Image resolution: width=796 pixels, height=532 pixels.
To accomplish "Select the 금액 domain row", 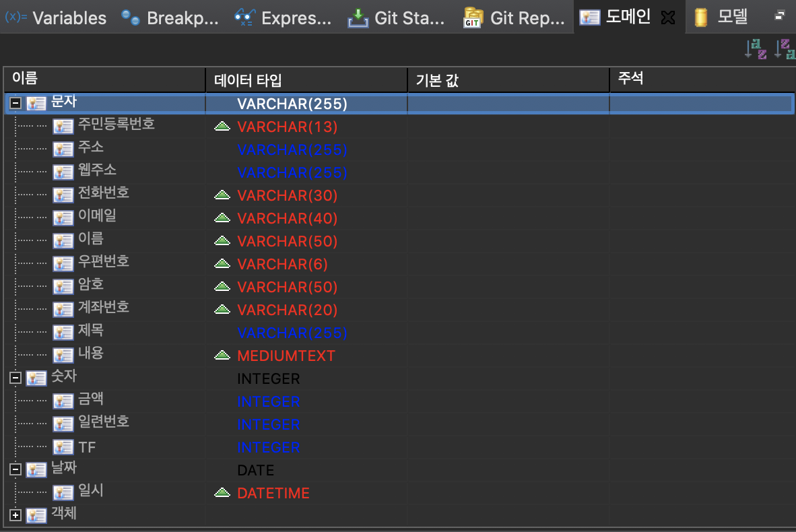I will click(91, 400).
